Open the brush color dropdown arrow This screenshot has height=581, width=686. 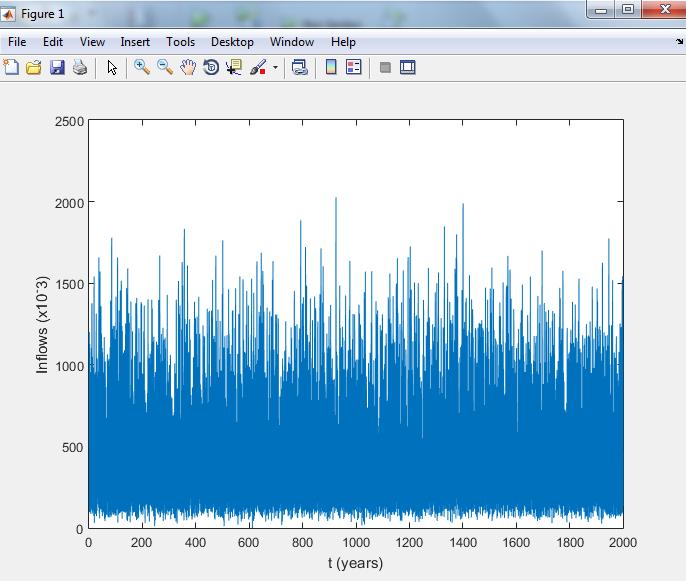[x=275, y=67]
